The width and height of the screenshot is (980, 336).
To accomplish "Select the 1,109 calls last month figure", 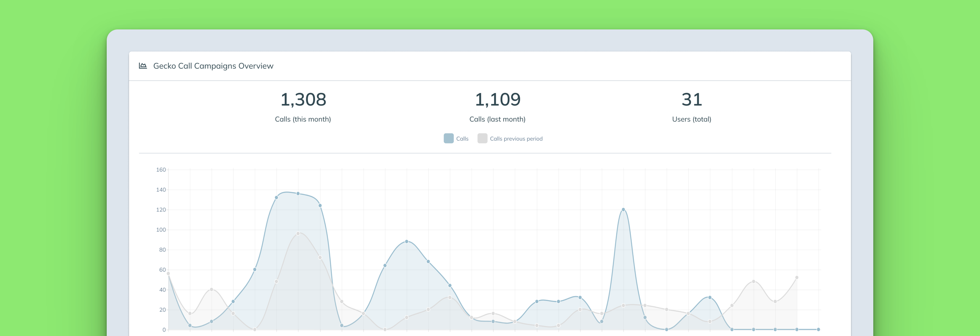I will 498,100.
